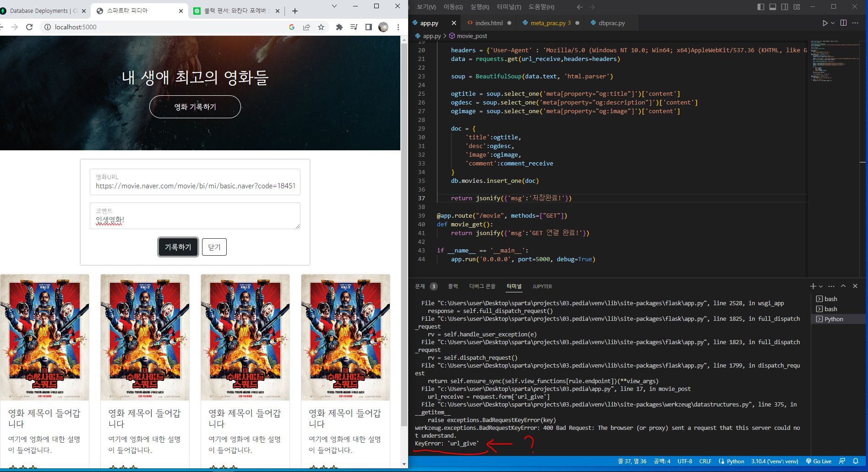Open the 도움말(H) menu
Screen dimensions: 868x472
point(541,7)
